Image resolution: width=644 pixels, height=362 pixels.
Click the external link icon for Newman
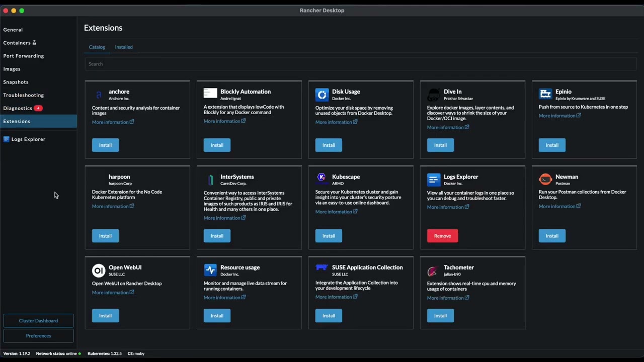[x=579, y=206]
